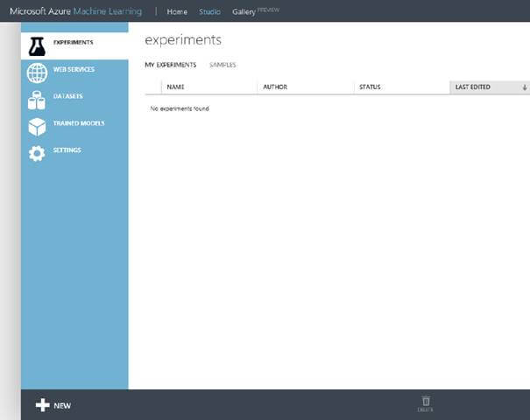Open Studio in top navigation
Viewport: 530px width, 420px height.
point(209,11)
